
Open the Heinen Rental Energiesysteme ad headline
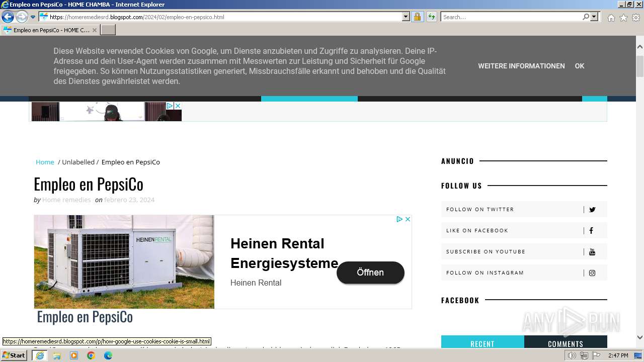pos(284,253)
